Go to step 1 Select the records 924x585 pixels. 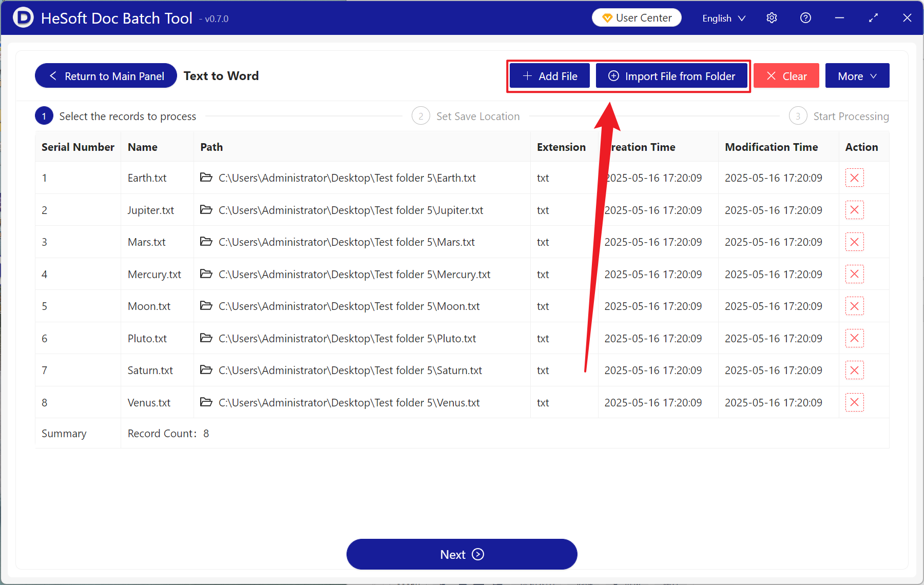coord(115,116)
